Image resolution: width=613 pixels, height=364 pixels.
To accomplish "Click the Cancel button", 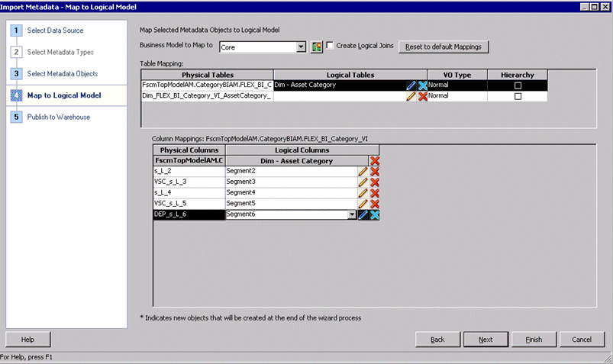I will click(582, 340).
